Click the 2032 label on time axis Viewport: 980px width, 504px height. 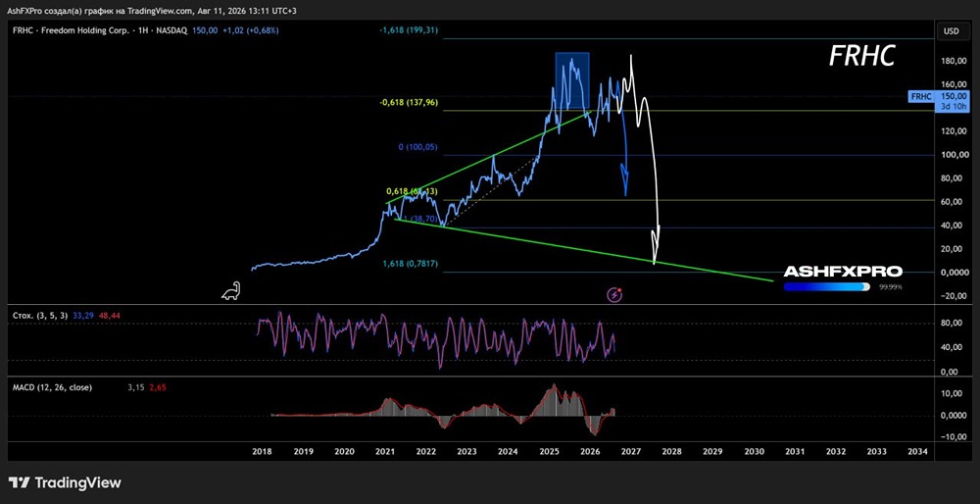click(x=836, y=451)
